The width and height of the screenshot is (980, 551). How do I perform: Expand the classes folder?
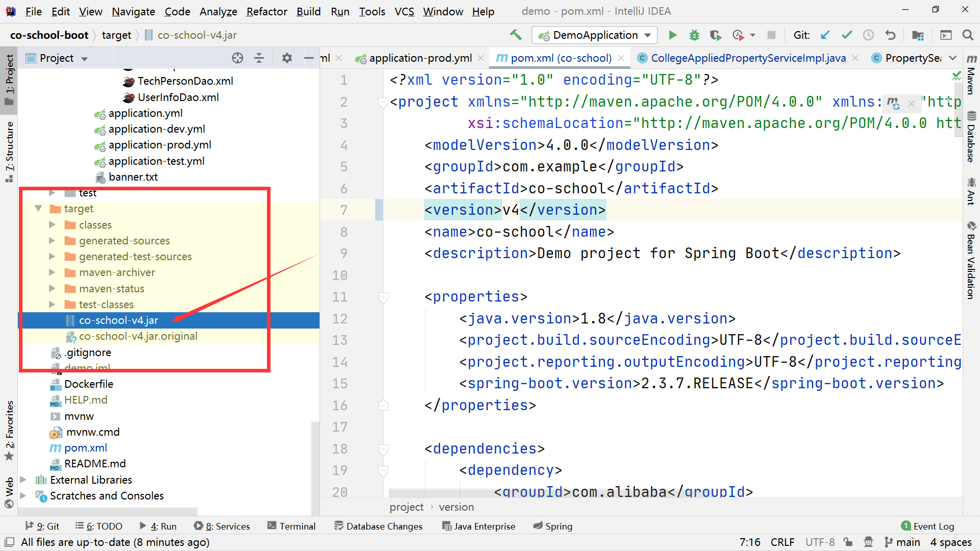click(52, 224)
